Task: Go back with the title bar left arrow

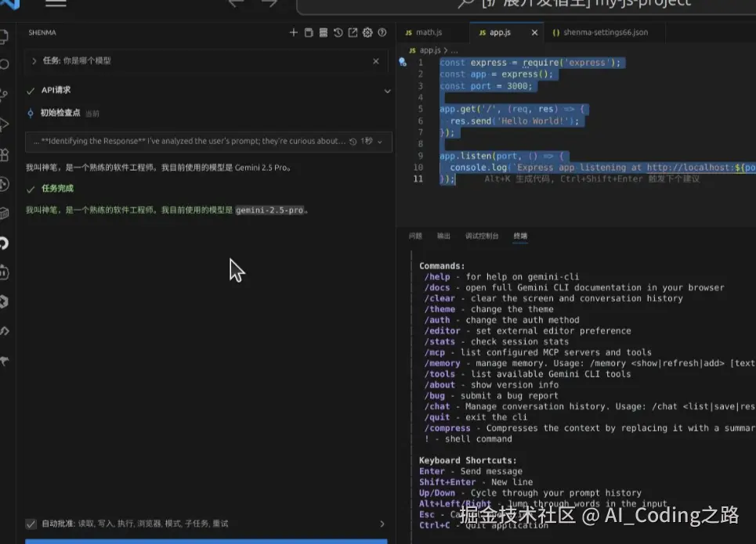Action: [236, 3]
